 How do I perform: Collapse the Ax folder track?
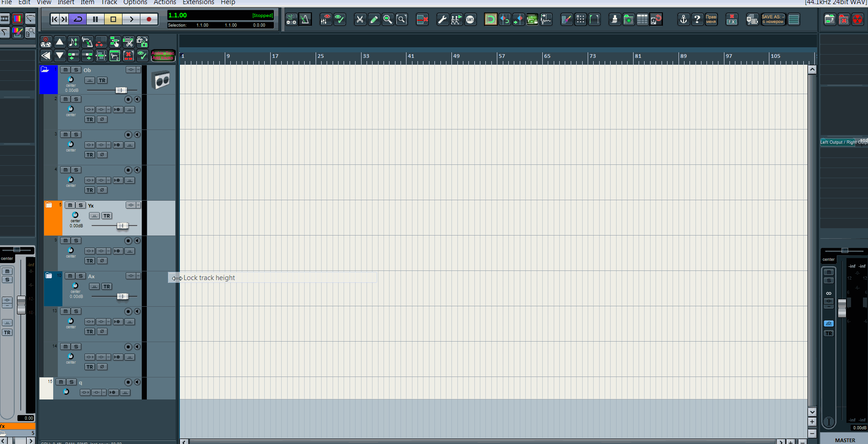click(49, 275)
